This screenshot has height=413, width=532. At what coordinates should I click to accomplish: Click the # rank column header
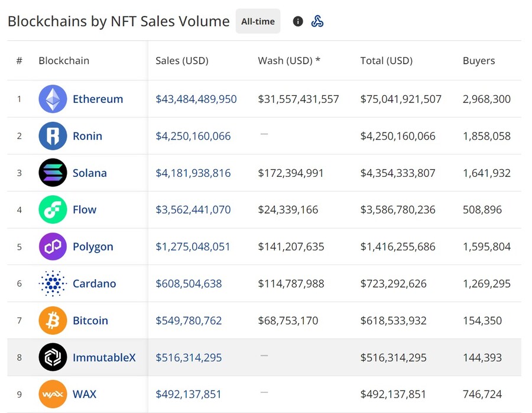20,60
